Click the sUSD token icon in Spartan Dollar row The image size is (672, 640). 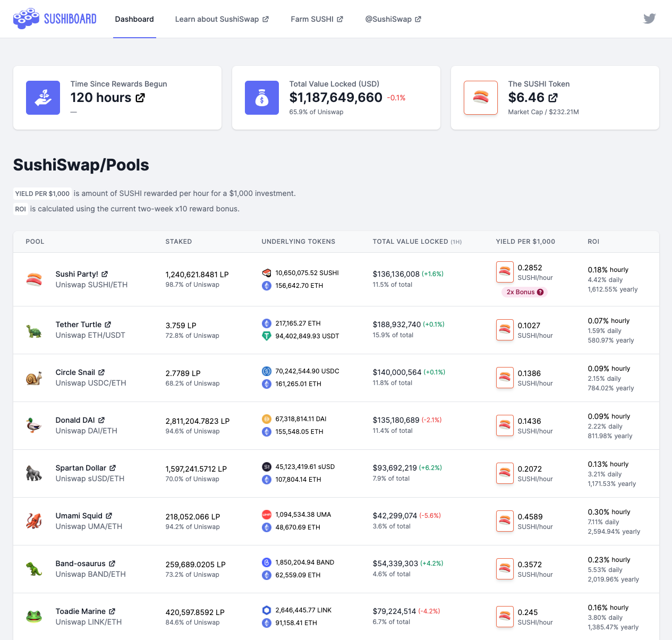click(x=267, y=467)
